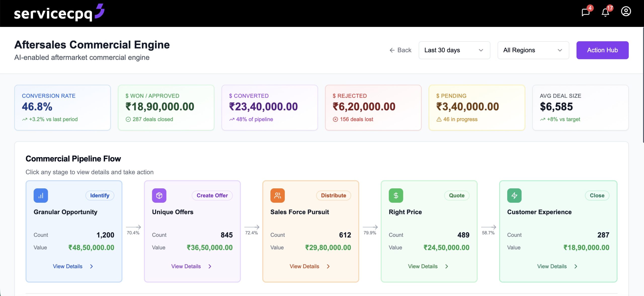Click the lightning icon on Customer Experience
644x296 pixels.
point(514,195)
